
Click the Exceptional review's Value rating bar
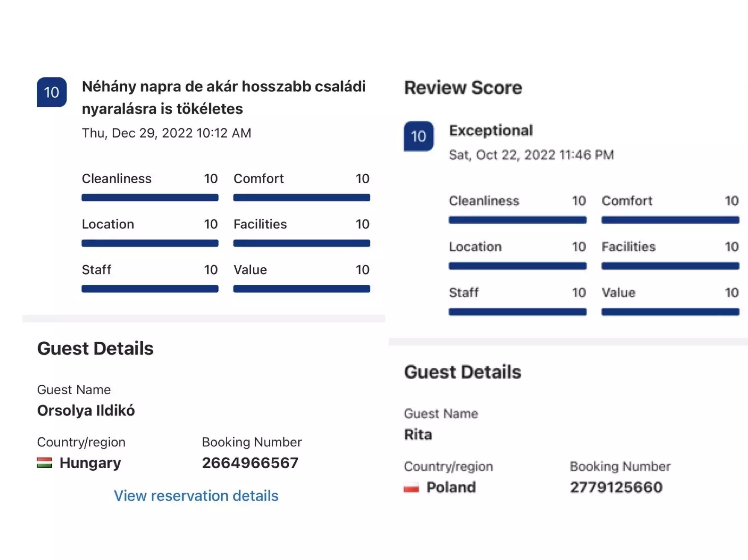click(670, 312)
